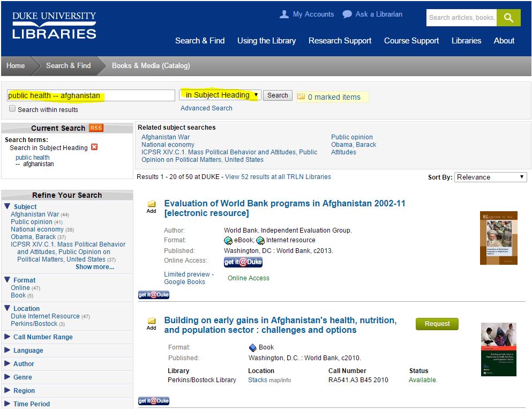Click the Search button next to Subject Heading
This screenshot has height=409, width=532.
(278, 95)
